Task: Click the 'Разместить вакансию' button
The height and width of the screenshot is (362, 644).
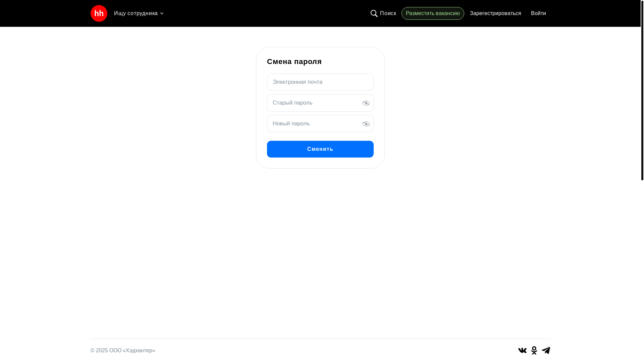Action: (433, 13)
